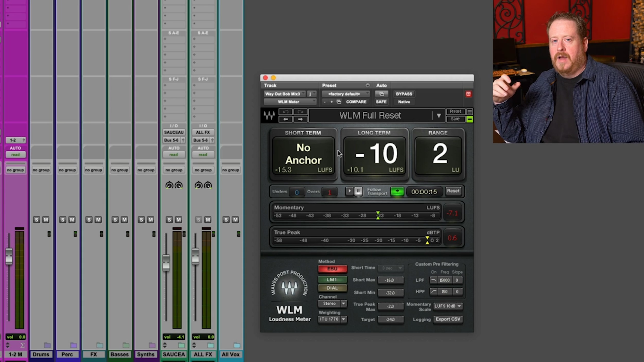This screenshot has height=362, width=644.
Task: Click the SAUCEA volume fader handle
Action: (x=166, y=263)
